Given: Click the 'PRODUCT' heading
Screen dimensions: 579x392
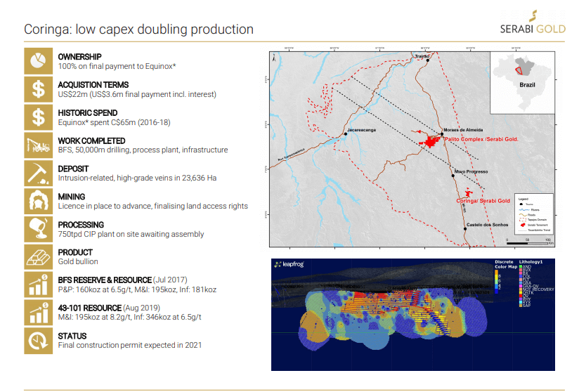Looking at the screenshot, I should (75, 252).
